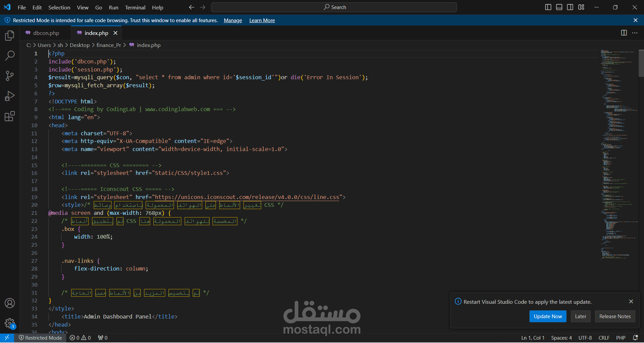Open the Source Control view
The width and height of the screenshot is (644, 343).
pos(10,76)
